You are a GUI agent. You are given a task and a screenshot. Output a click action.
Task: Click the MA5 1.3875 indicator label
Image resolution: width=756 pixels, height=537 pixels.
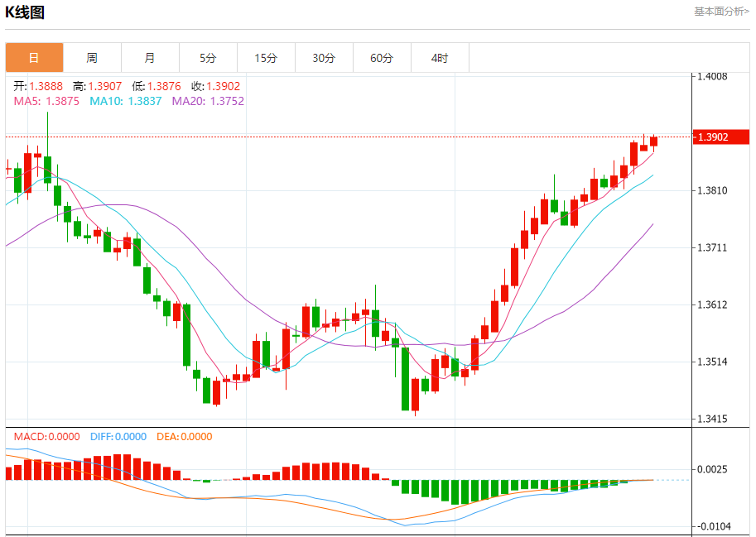pos(46,101)
